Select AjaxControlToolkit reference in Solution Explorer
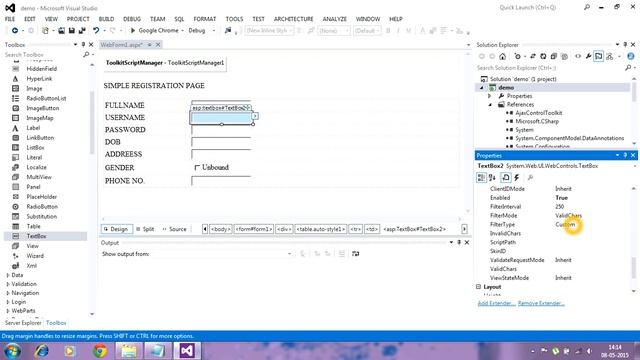This screenshot has height=360, width=640. pos(538,113)
